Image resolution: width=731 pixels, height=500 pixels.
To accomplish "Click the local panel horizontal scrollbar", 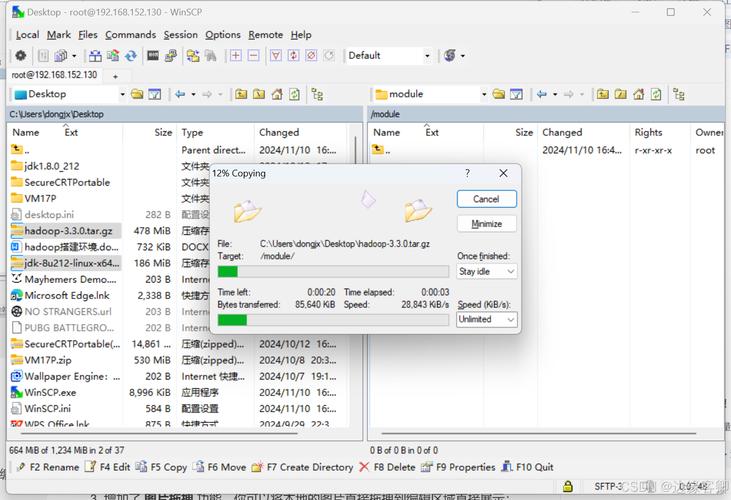I will pos(159,433).
